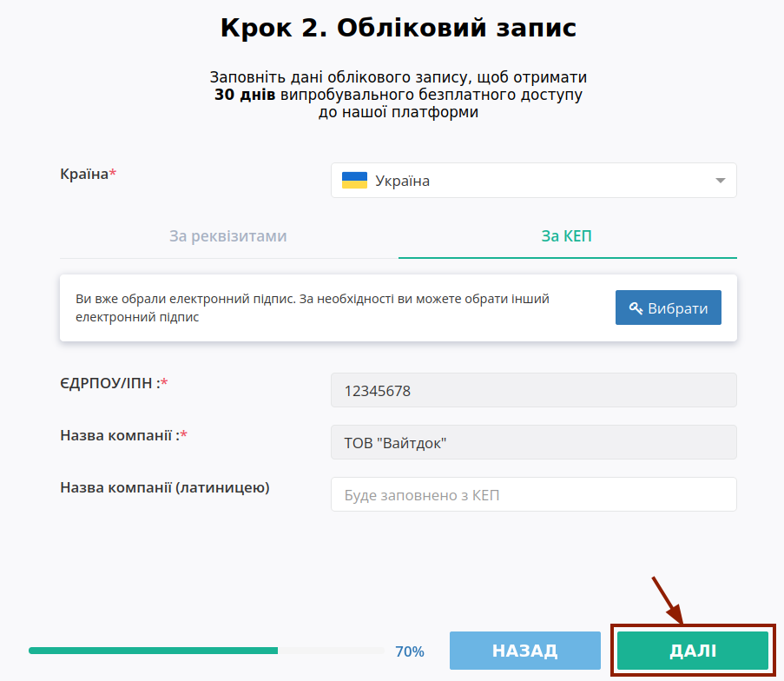Switch to the За реквізитами tab
The image size is (784, 681).
[228, 235]
